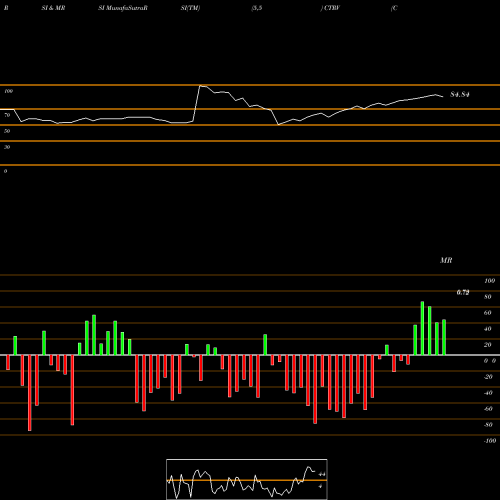Click the 80 label on MR right axis
Viewport: 500px width, 500px height.
pyautogui.click(x=488, y=297)
